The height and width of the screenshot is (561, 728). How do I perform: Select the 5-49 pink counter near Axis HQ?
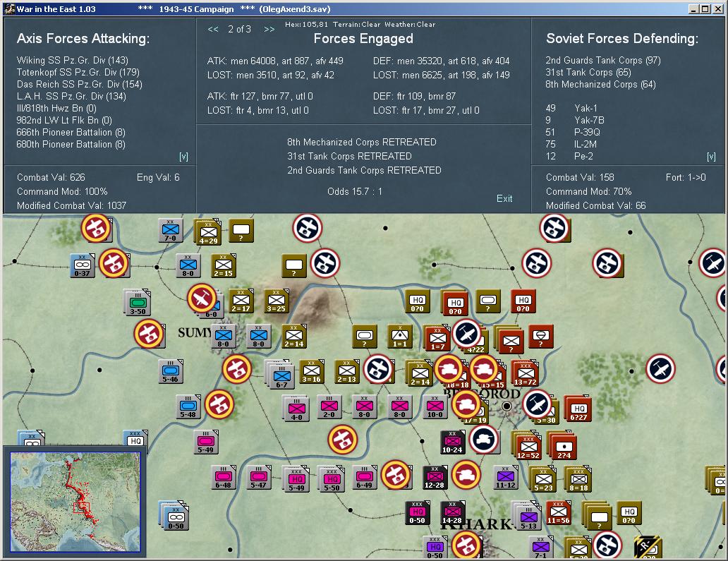(206, 442)
